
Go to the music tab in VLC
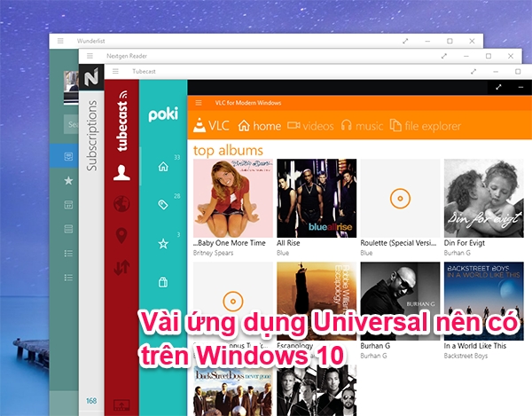coord(363,126)
